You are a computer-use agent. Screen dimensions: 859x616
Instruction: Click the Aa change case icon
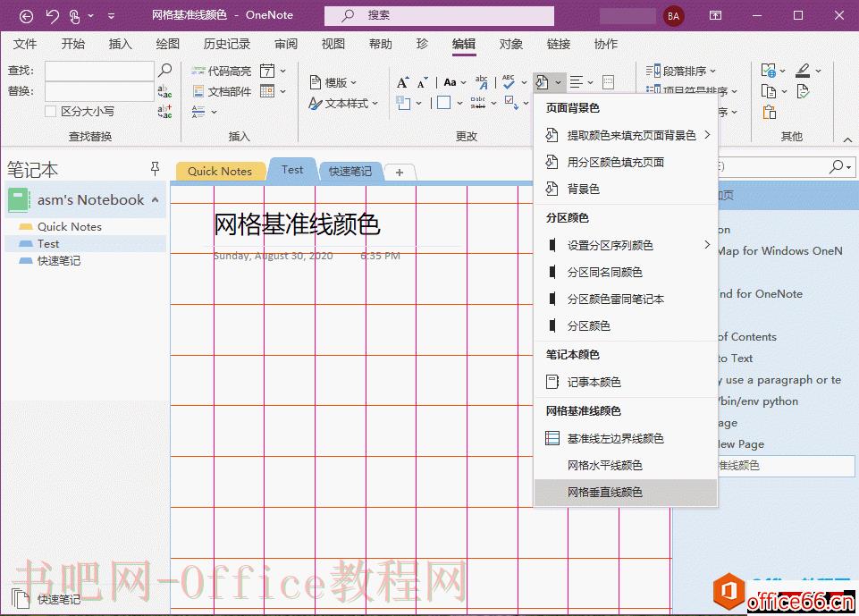point(450,82)
